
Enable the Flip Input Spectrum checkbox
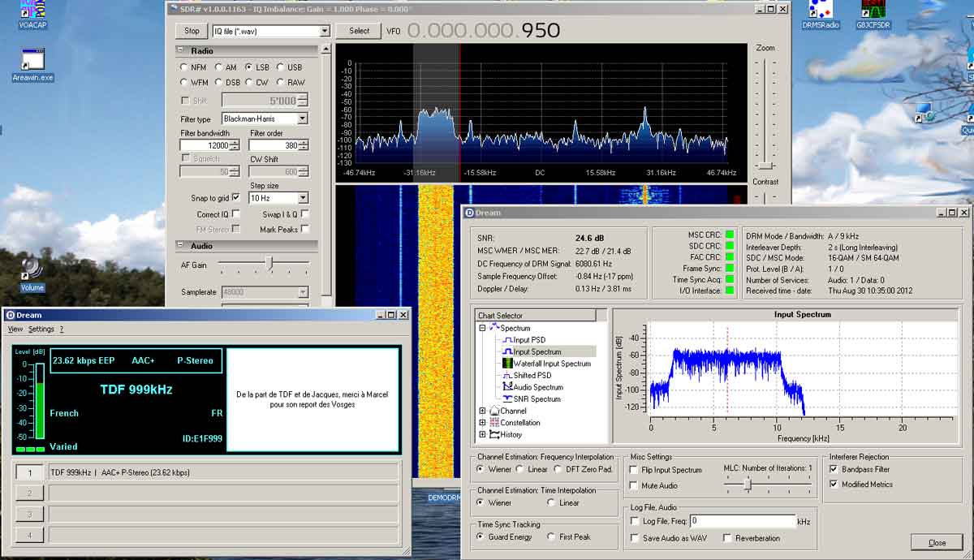634,470
